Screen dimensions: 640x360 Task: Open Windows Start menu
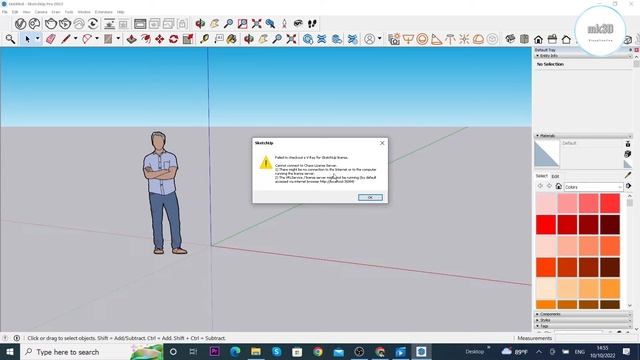[x=10, y=352]
